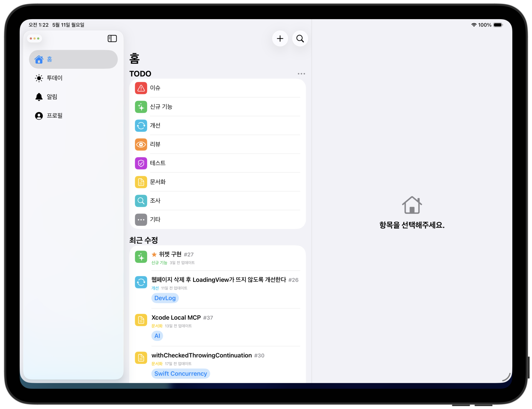Click the Wi-Fi status icon
The height and width of the screenshot is (409, 532).
474,25
